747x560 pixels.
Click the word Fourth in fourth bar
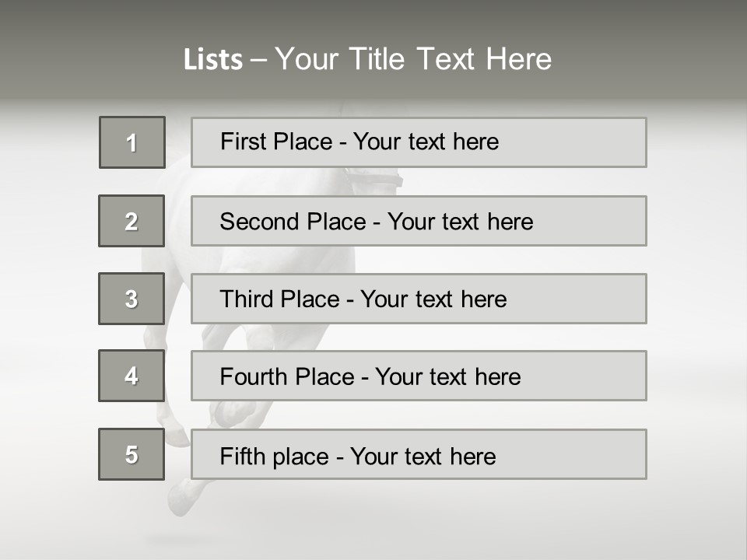pyautogui.click(x=254, y=377)
